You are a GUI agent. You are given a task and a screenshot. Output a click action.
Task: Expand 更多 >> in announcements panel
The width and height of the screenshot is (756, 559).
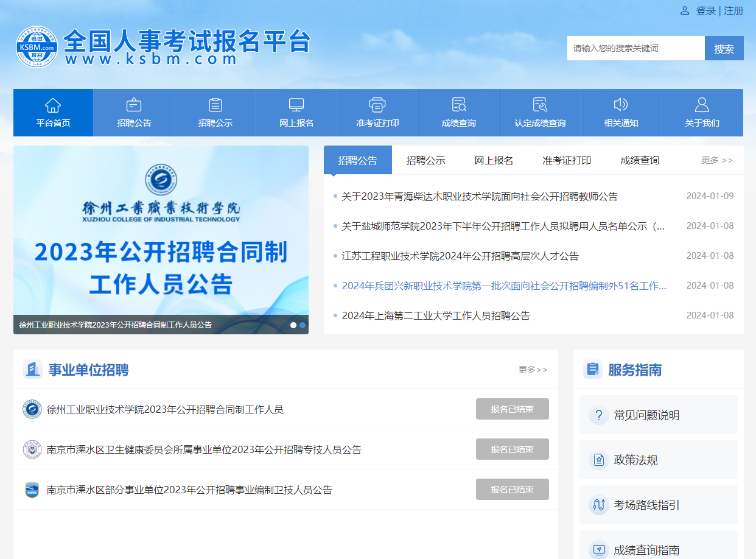pos(717,160)
